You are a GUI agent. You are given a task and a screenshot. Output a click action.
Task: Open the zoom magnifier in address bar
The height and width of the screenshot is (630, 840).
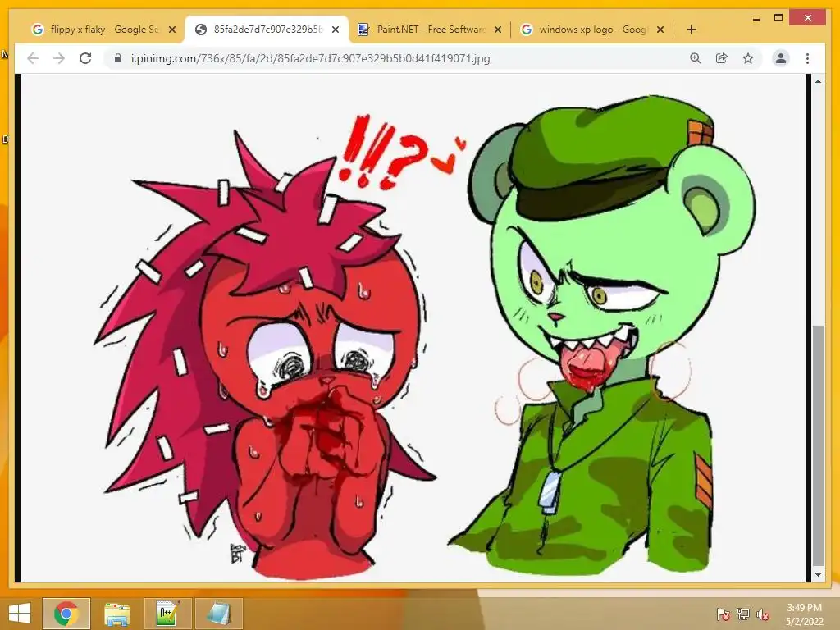(696, 58)
